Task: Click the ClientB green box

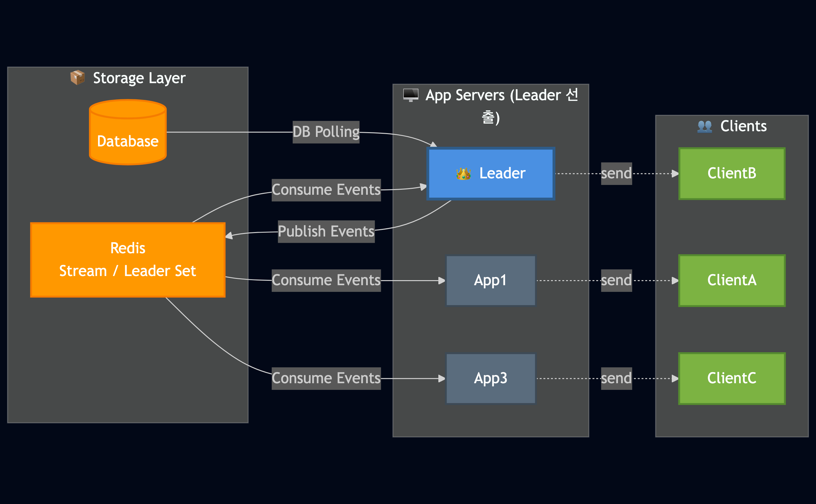Action: (732, 173)
